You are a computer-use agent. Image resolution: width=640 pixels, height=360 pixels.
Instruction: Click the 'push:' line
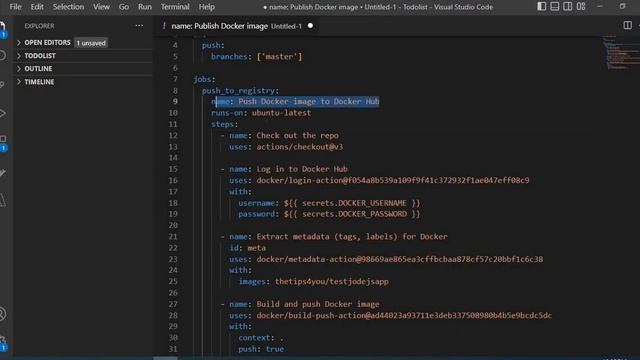click(213, 45)
